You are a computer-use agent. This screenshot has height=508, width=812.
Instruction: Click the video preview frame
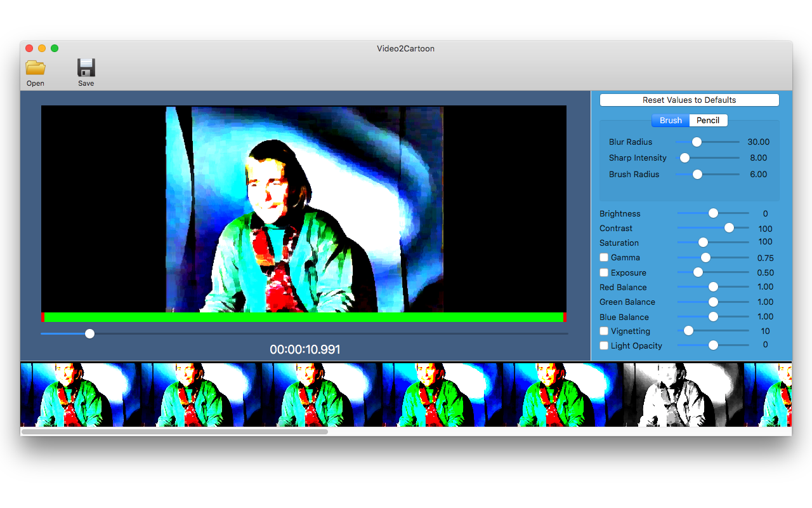tap(304, 209)
